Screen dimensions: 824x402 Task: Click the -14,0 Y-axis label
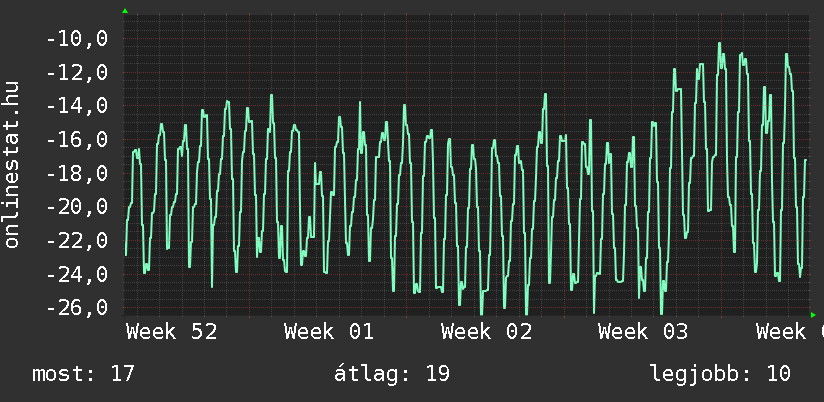(76, 106)
